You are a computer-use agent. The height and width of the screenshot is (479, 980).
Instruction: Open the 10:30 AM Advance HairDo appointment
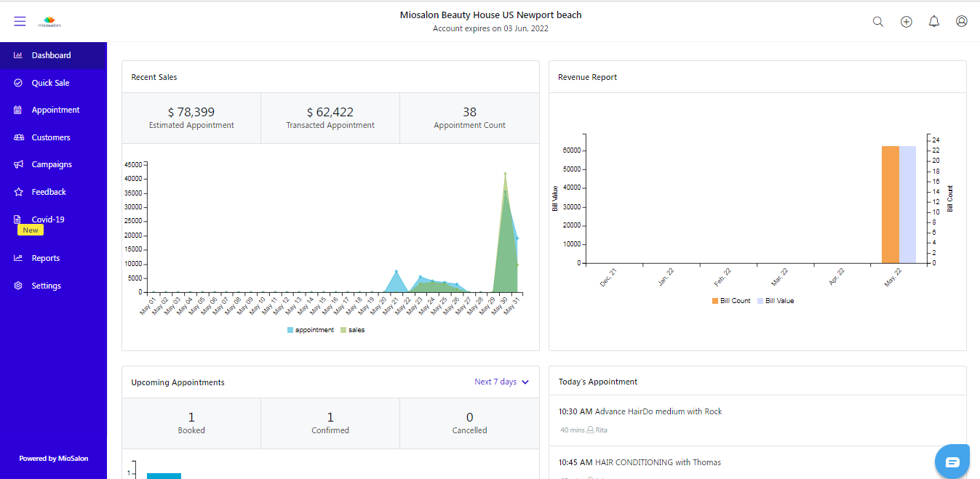tap(640, 411)
